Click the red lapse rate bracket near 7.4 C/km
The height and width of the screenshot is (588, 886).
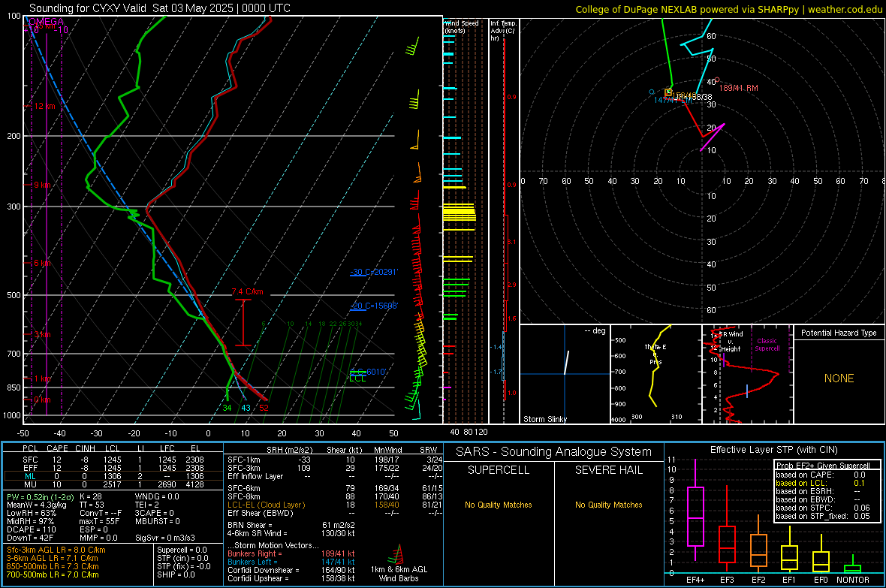(x=243, y=322)
